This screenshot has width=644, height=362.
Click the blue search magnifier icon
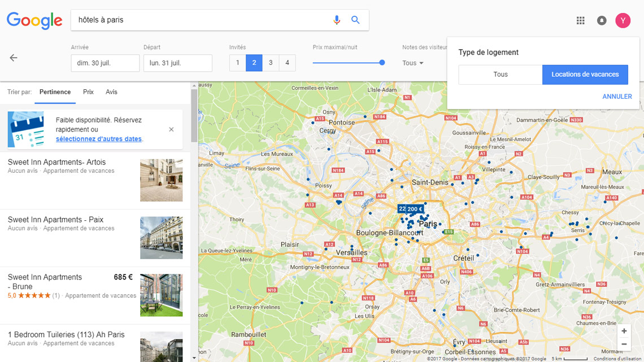coord(355,20)
